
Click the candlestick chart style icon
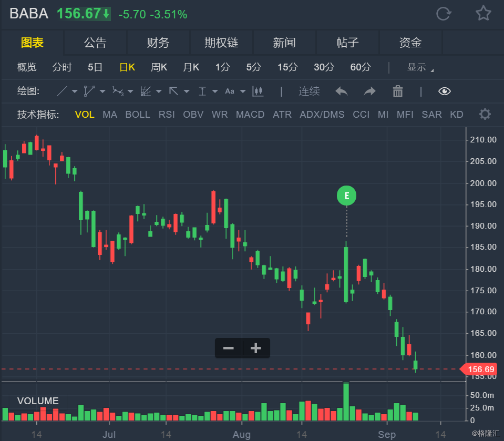point(258,91)
